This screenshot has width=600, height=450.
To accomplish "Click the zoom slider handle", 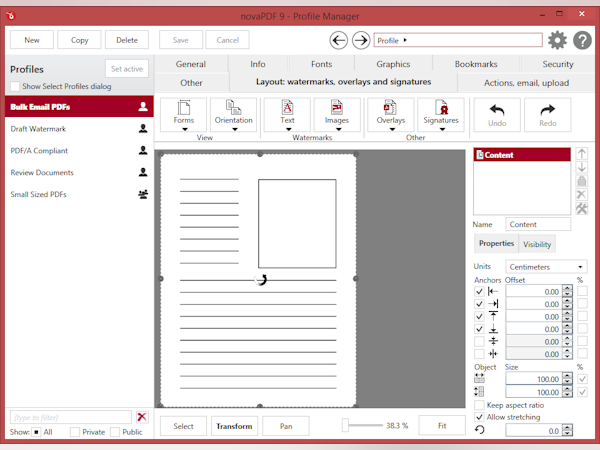I will [346, 425].
